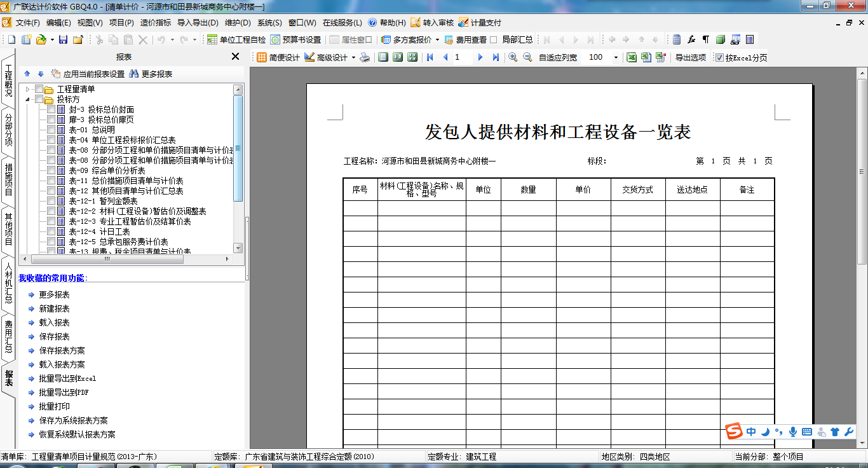Open the calculator icon

click(x=677, y=39)
